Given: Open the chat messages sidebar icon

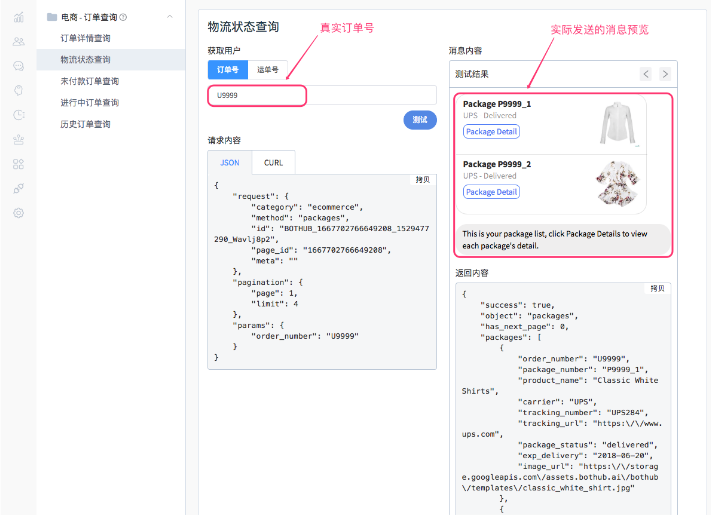Looking at the screenshot, I should 18,66.
